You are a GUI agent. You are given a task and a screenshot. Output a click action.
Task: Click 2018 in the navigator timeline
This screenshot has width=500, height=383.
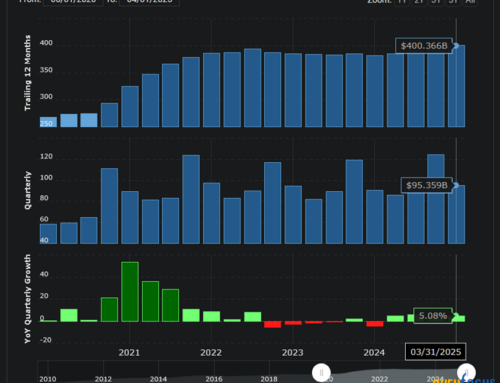pos(269,379)
